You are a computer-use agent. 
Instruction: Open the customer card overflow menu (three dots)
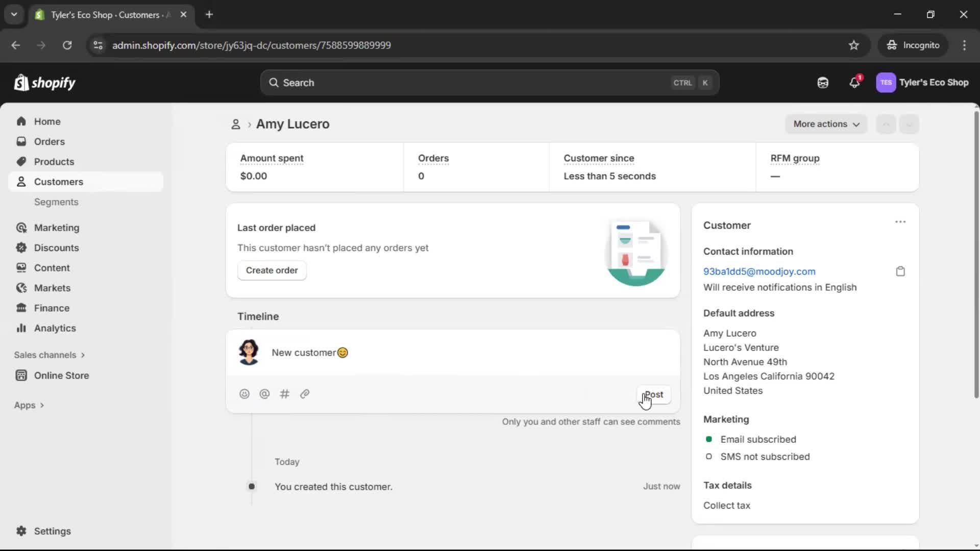point(900,222)
